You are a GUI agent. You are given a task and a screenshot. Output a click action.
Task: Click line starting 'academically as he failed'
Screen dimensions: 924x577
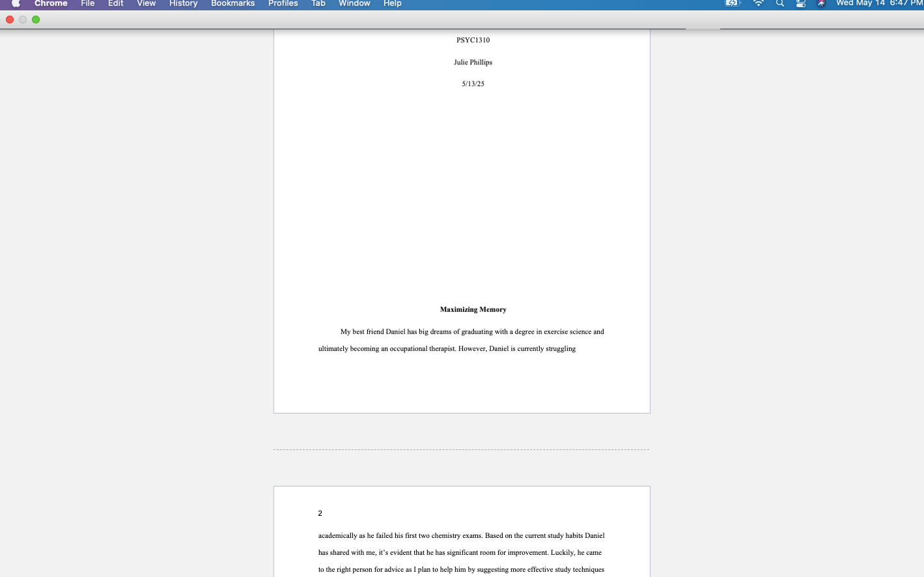point(462,535)
